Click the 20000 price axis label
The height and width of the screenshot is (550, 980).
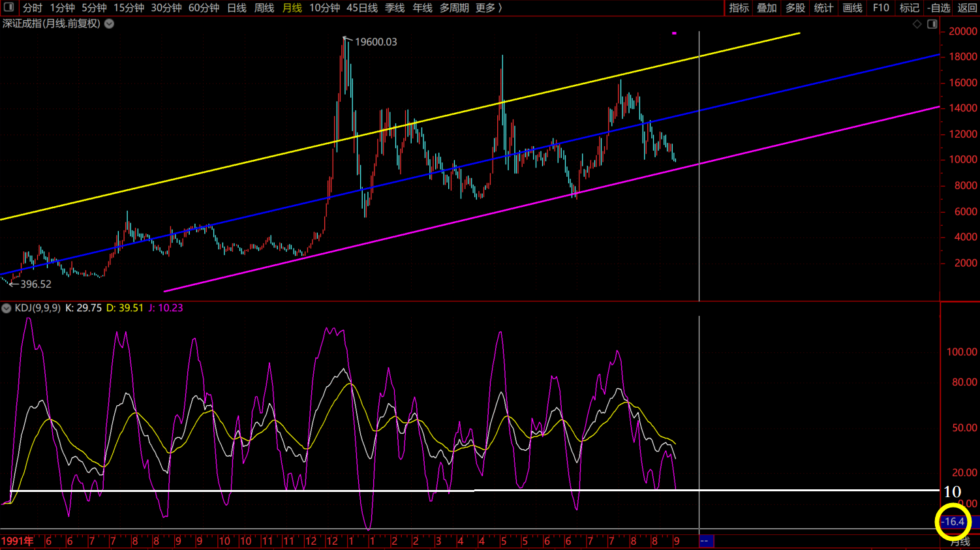pyautogui.click(x=963, y=31)
